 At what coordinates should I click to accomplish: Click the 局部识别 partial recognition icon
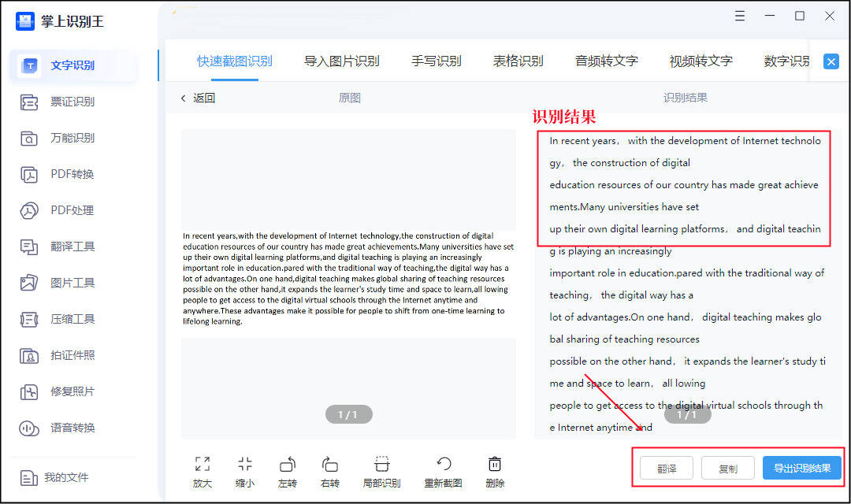tap(381, 464)
